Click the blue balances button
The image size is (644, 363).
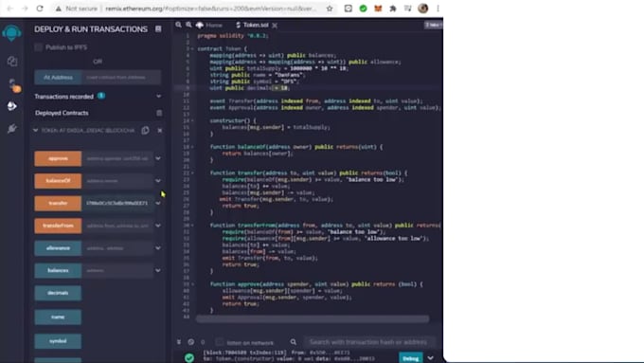[x=58, y=270]
